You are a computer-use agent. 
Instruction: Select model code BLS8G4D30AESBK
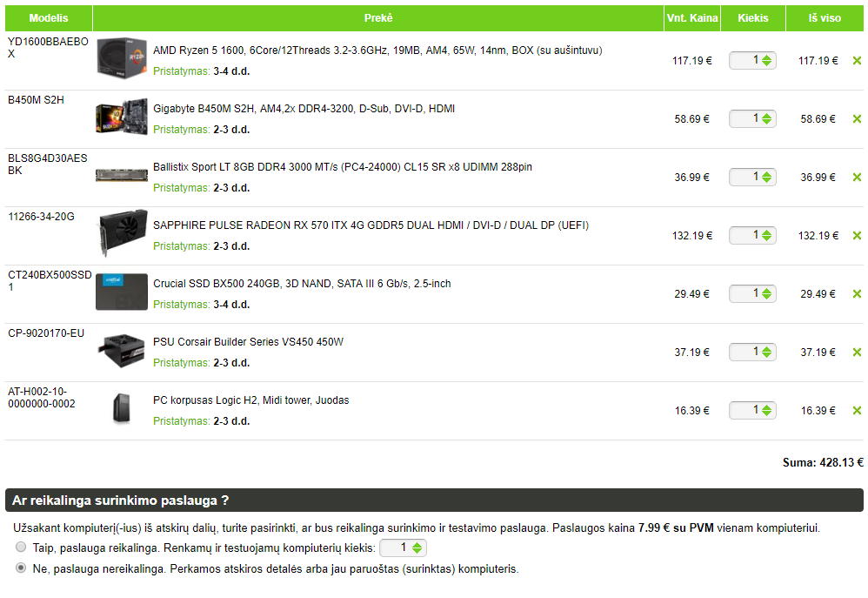(48, 164)
